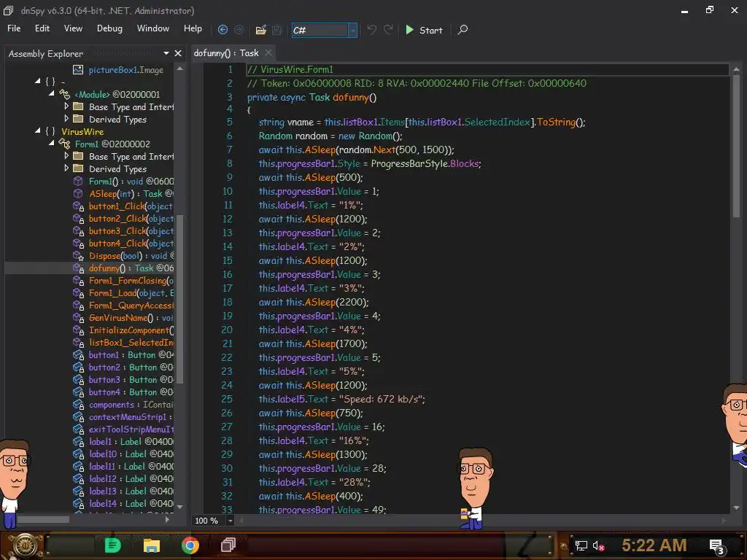
Task: Open an assembly with the folder icon
Action: pyautogui.click(x=260, y=30)
